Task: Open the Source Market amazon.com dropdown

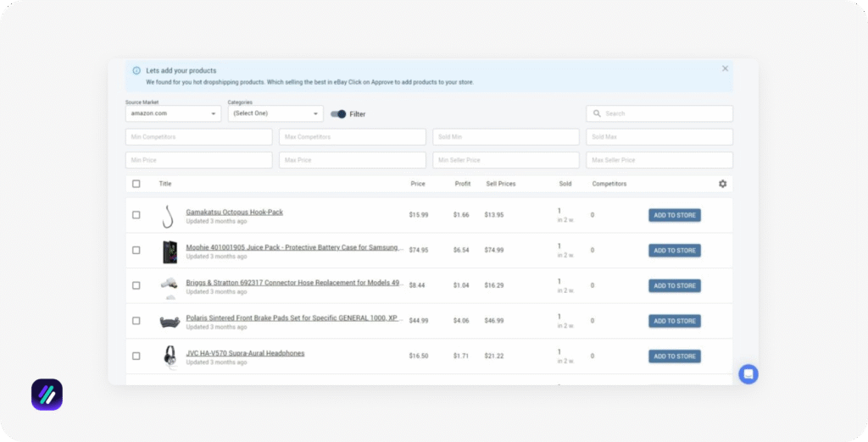Action: click(173, 113)
